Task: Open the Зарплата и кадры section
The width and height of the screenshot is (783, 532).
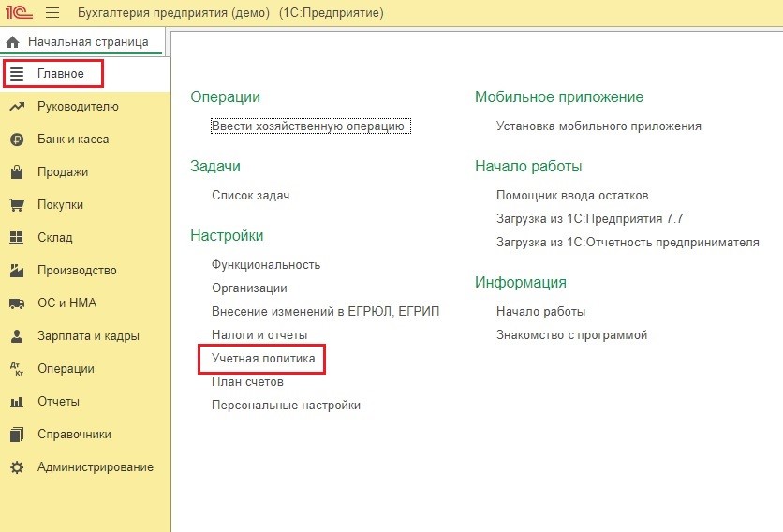Action: coord(88,336)
